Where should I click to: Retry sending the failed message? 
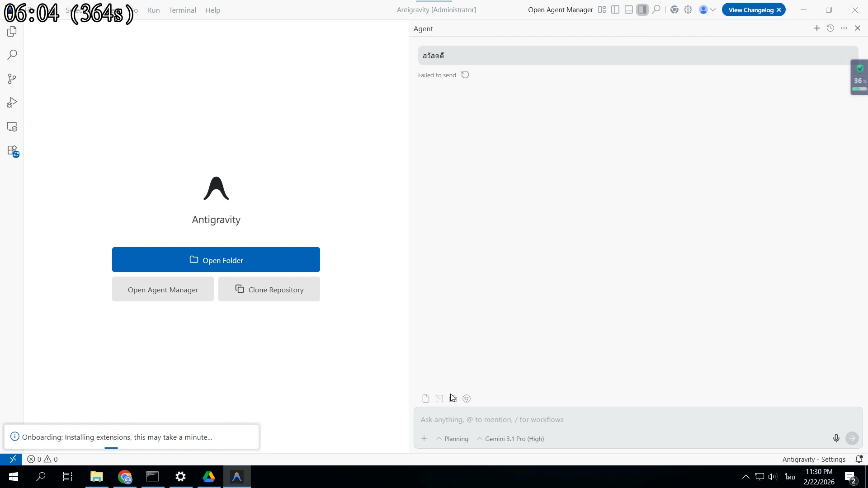tap(465, 75)
